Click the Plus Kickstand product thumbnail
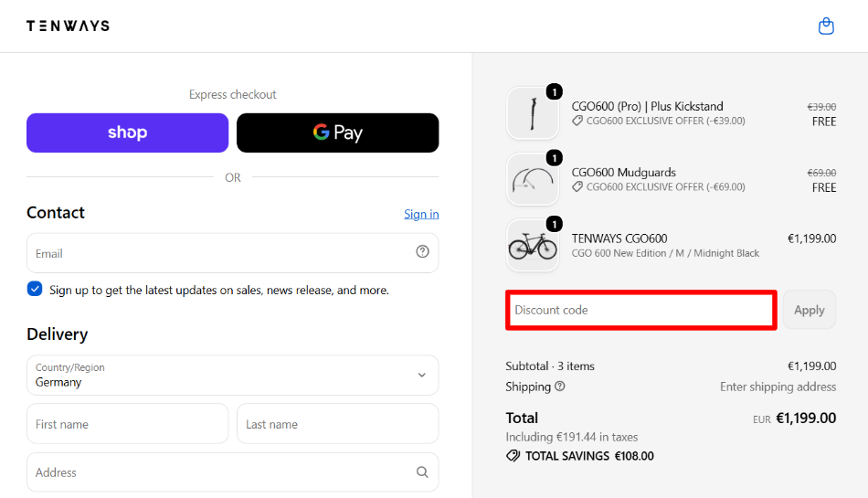 [533, 113]
